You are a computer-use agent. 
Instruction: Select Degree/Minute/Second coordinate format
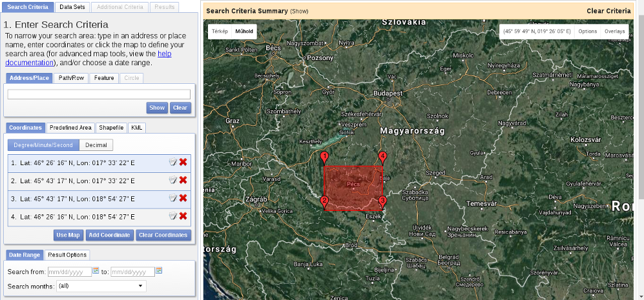[x=43, y=145]
